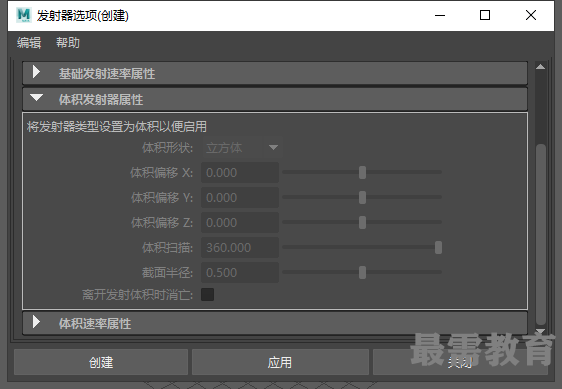Click the Maya logo icon in title bar
This screenshot has width=562, height=389.
[24, 15]
